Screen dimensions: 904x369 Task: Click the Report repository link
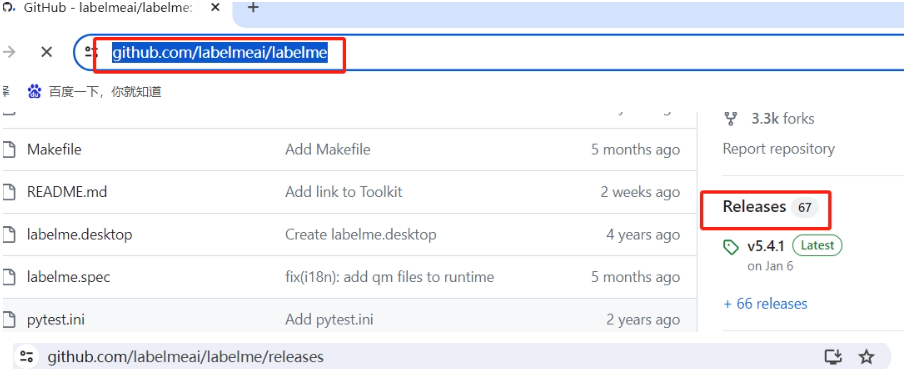pyautogui.click(x=778, y=149)
